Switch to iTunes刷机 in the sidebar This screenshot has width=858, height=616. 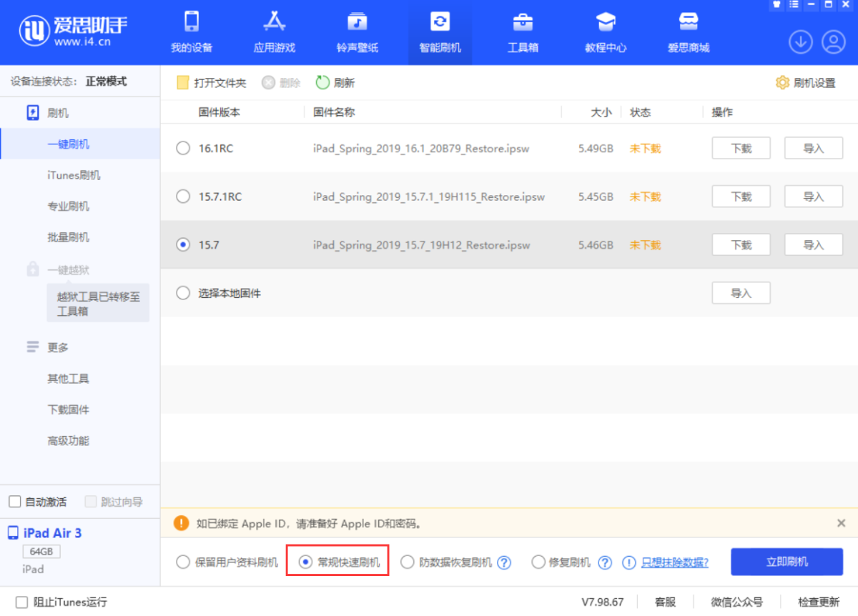click(67, 175)
